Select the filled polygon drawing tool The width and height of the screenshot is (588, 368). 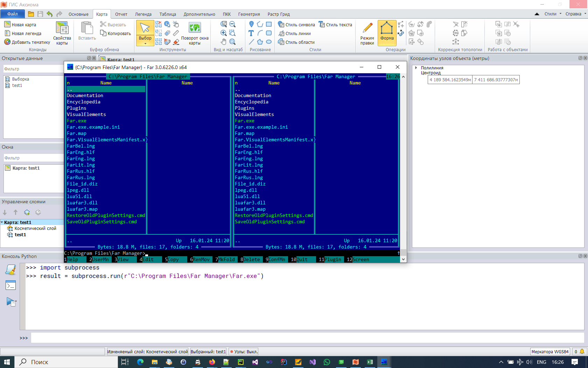coord(260,42)
